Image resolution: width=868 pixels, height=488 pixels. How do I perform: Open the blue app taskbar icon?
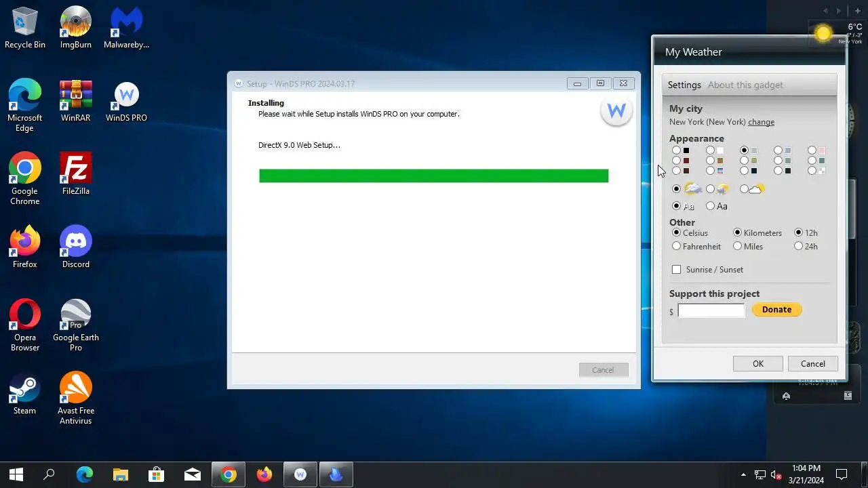(x=336, y=474)
